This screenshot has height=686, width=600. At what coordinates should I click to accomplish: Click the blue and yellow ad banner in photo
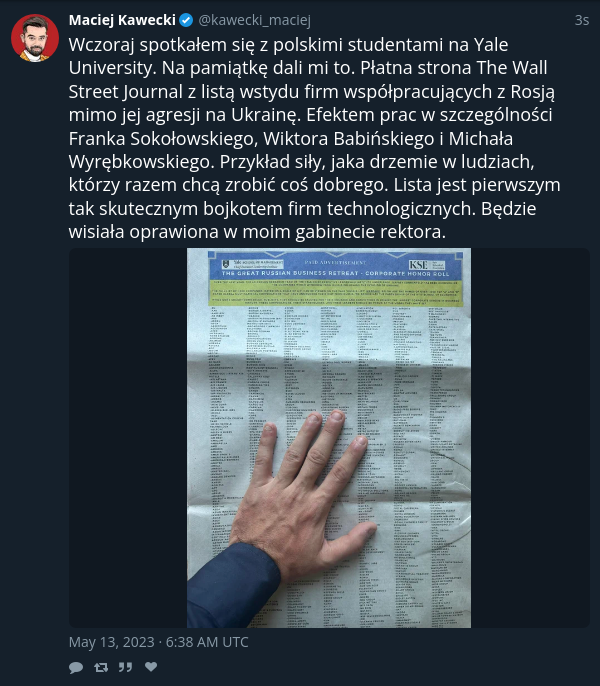[x=336, y=278]
